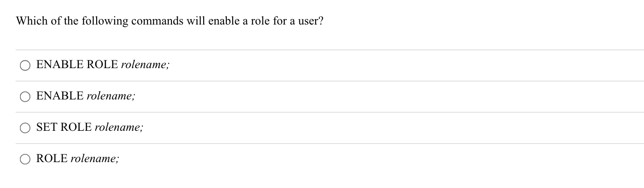Select the "ENABLE ROLE rolename;" radio button

pyautogui.click(x=25, y=65)
